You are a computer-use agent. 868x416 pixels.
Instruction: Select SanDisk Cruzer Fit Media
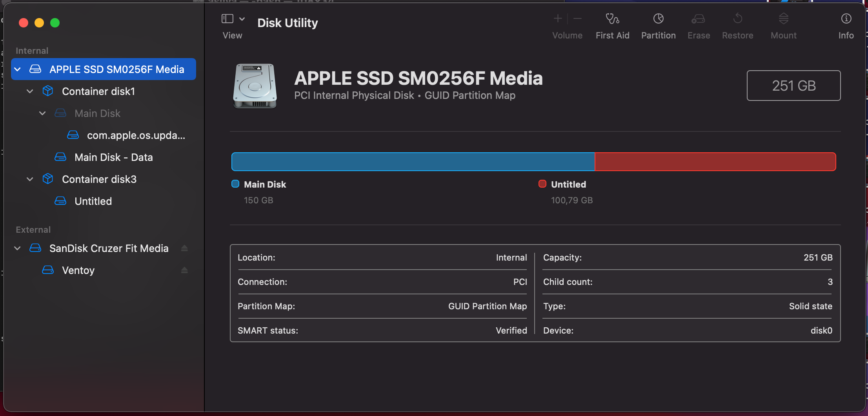(x=109, y=248)
